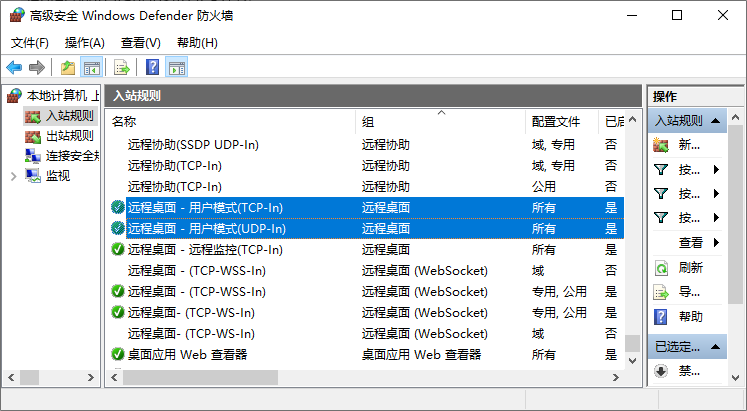Click the up-one-level folder toolbar icon
The image size is (747, 411).
pos(67,67)
